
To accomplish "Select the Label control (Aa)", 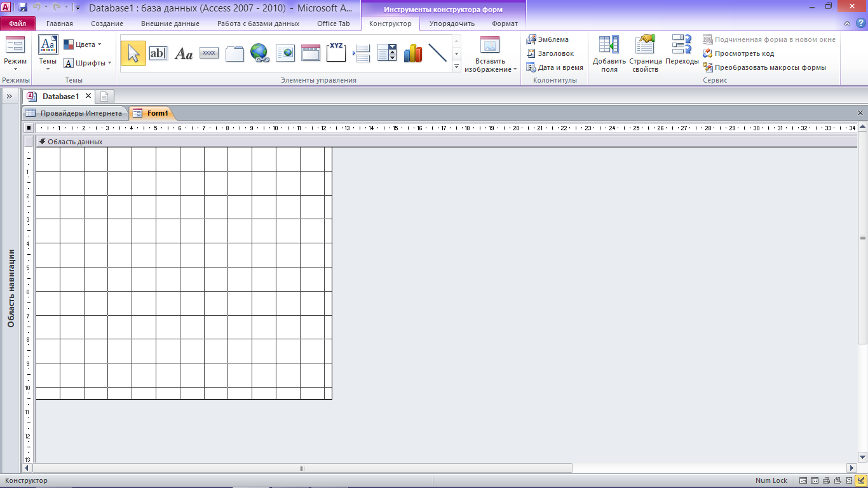I will 184,53.
